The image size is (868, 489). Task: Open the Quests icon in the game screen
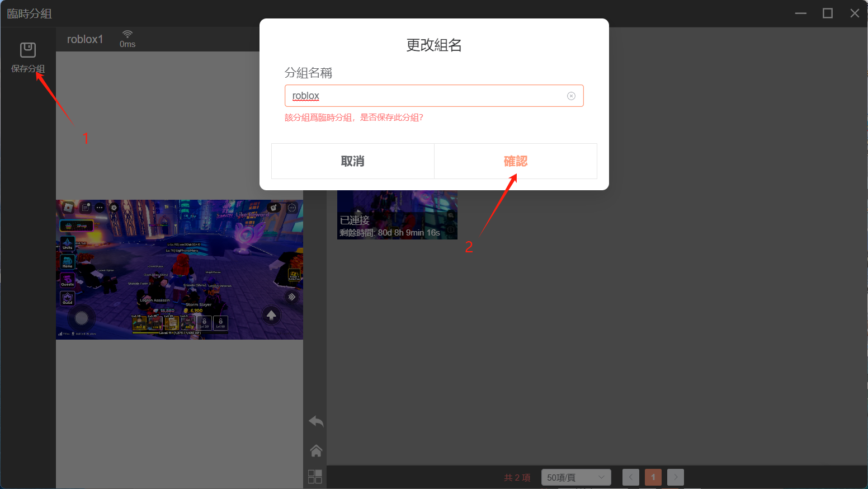[x=68, y=280]
